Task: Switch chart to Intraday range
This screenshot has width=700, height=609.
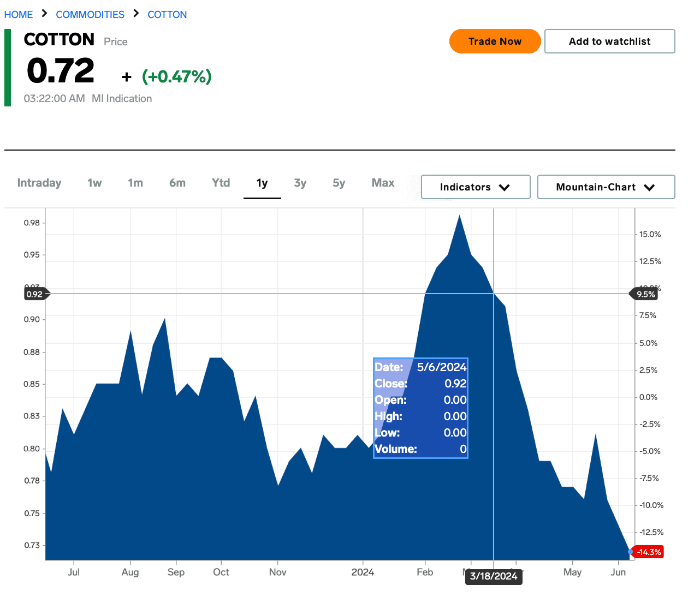Action: tap(39, 183)
